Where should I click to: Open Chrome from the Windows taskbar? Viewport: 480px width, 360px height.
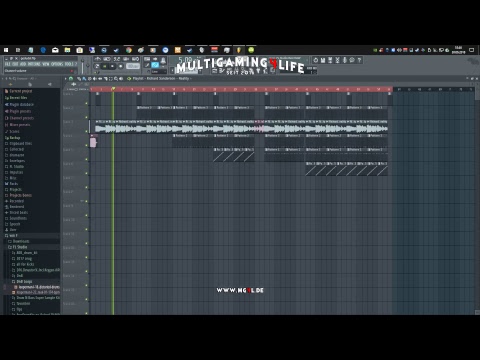[x=129, y=50]
